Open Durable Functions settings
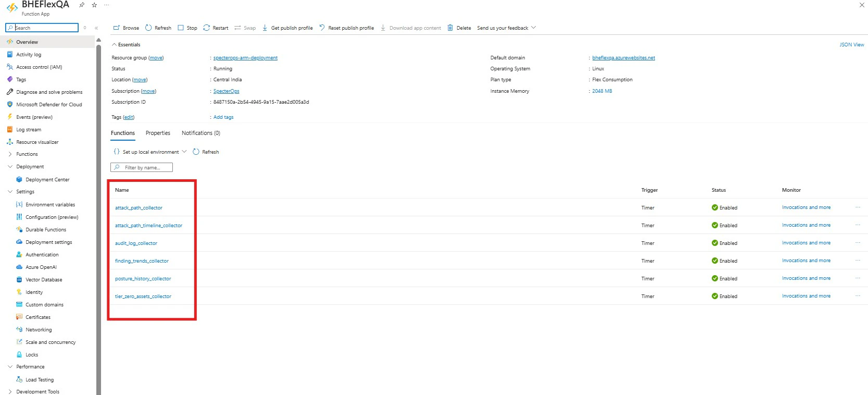Image resolution: width=868 pixels, height=395 pixels. coord(46,229)
